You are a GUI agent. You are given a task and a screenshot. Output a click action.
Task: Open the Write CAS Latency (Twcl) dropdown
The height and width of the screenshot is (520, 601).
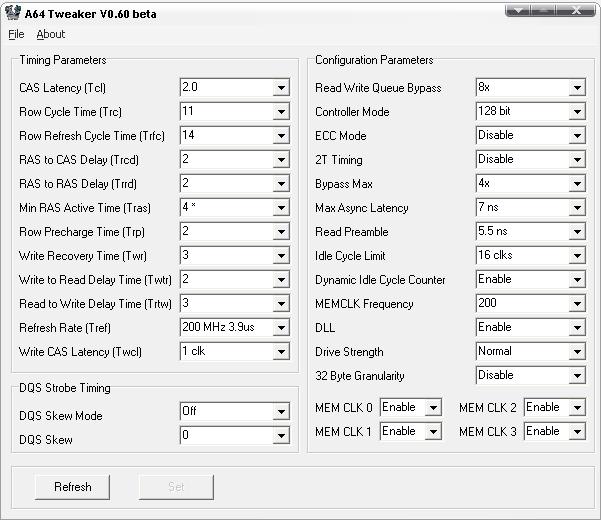tap(235, 351)
